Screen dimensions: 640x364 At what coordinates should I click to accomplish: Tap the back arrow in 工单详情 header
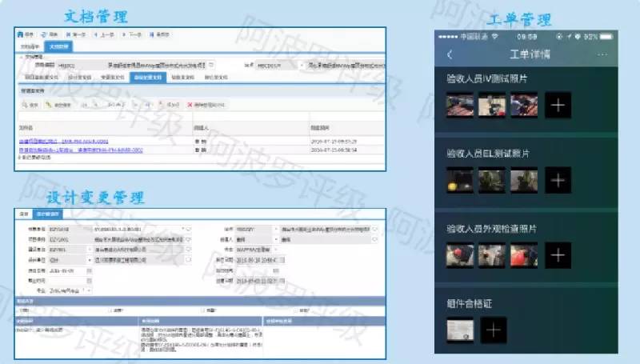click(x=450, y=54)
